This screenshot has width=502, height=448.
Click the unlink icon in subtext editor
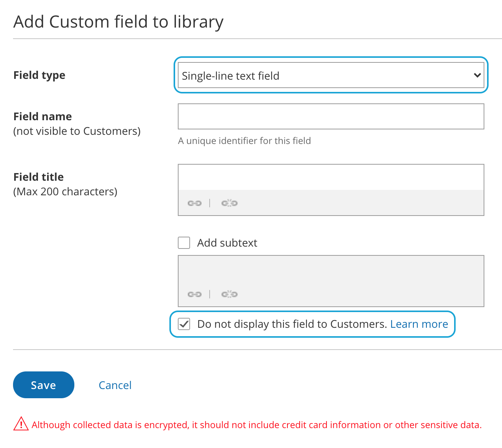tap(229, 294)
